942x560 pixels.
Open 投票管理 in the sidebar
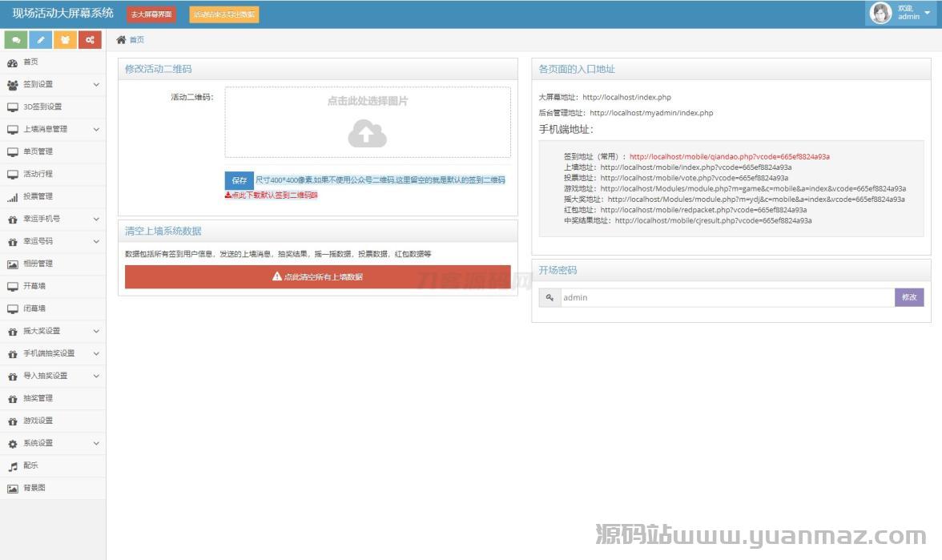38,196
